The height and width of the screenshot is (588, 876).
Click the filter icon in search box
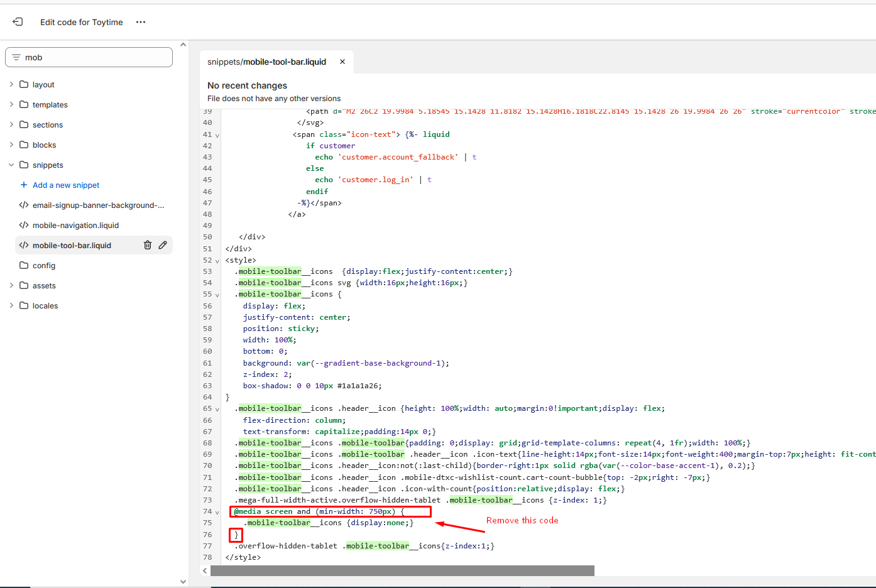click(16, 57)
